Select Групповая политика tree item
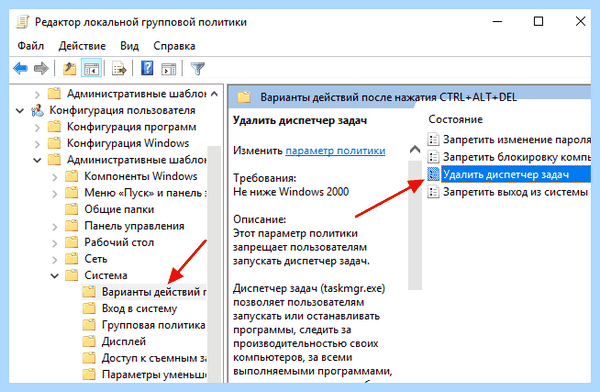Viewport: 600px width, 392px height. tap(153, 325)
